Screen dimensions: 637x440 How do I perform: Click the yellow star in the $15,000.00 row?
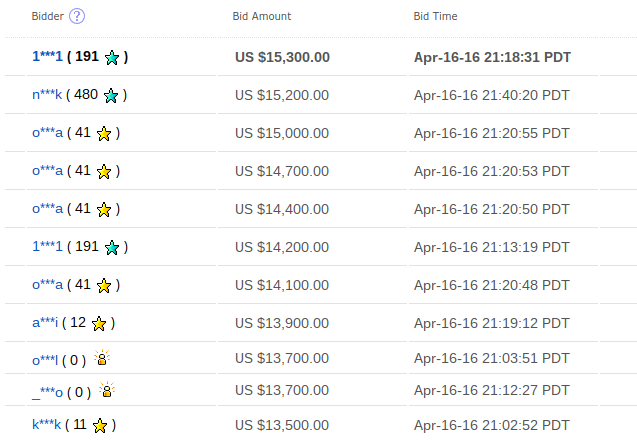click(x=104, y=134)
